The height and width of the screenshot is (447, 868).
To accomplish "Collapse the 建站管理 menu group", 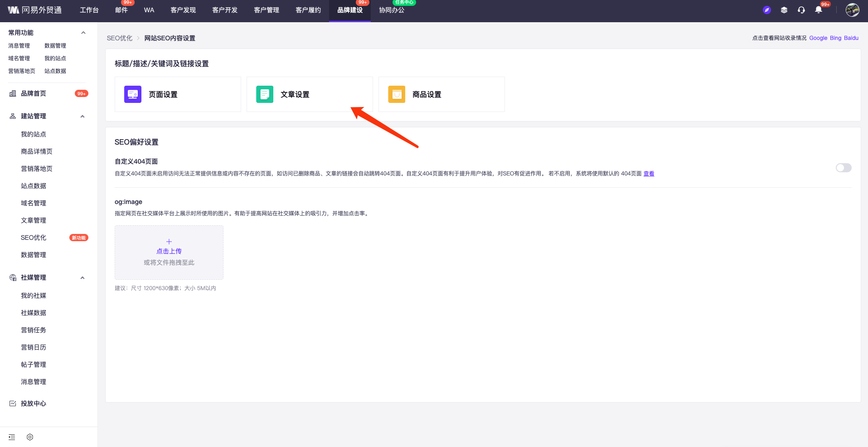I will pyautogui.click(x=82, y=117).
